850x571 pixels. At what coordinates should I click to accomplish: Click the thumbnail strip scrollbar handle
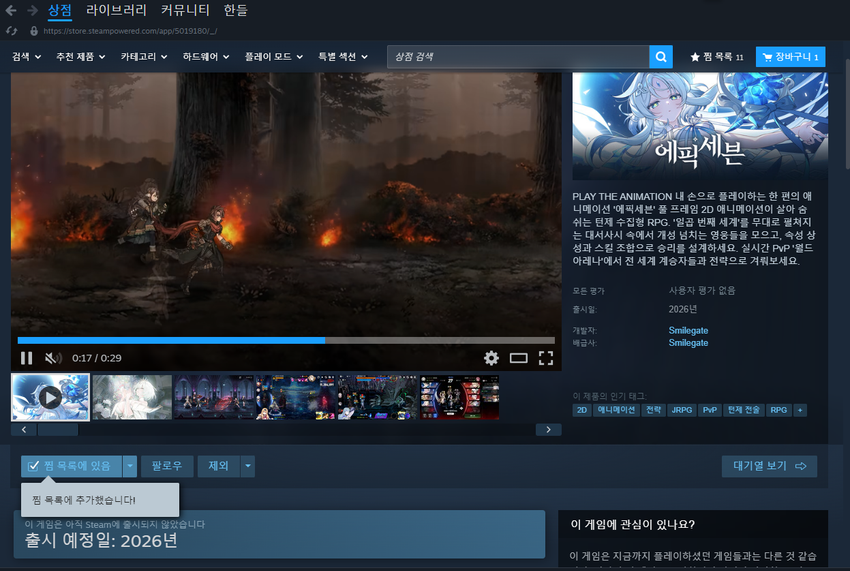tap(57, 430)
